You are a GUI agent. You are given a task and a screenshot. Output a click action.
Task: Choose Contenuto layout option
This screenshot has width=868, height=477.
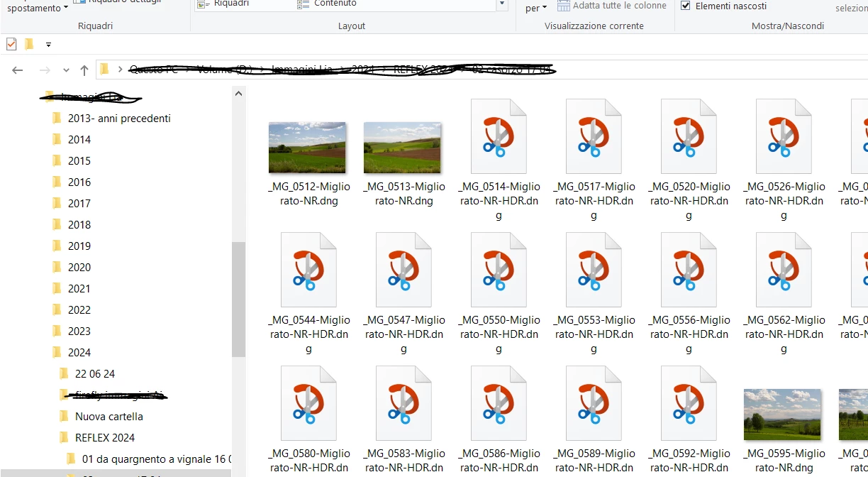(x=325, y=4)
